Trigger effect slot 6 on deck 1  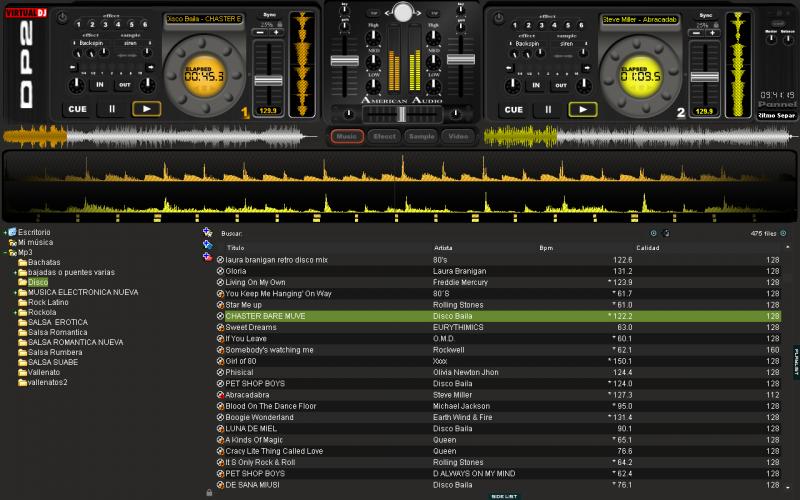coord(145,24)
